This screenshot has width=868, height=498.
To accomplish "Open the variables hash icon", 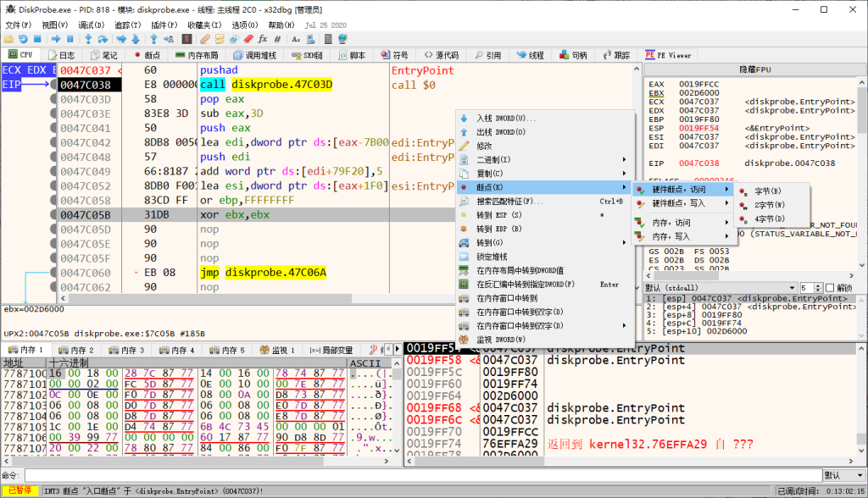I will [277, 39].
